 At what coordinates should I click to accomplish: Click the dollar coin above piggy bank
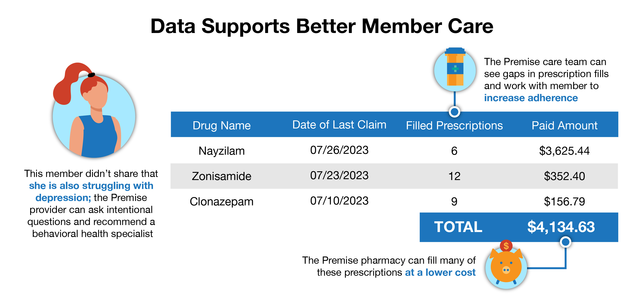506,246
